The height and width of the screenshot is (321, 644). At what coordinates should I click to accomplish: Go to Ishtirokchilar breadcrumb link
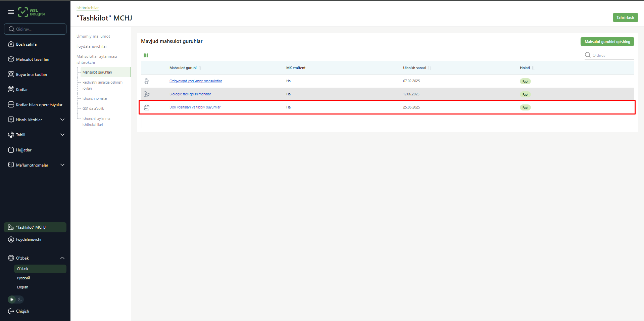point(88,8)
